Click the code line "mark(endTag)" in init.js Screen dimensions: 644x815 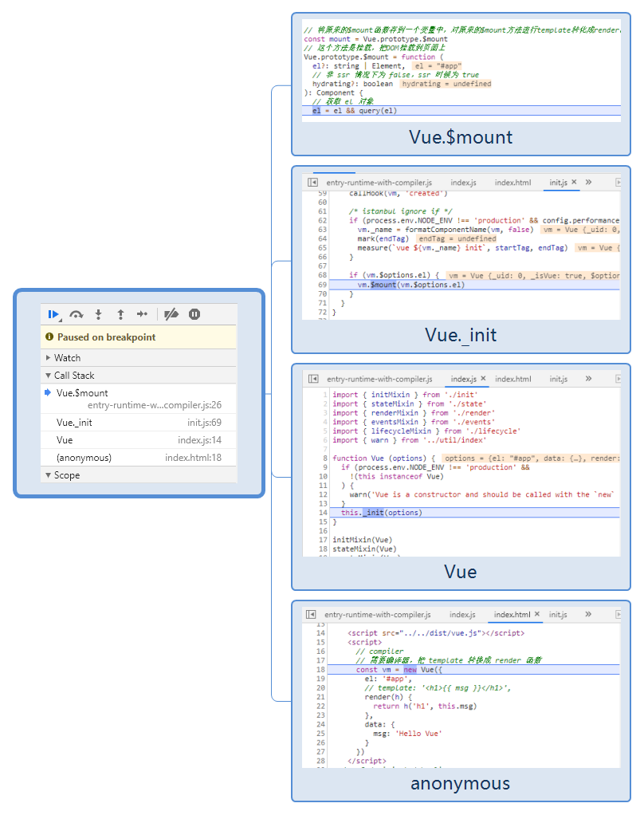383,238
